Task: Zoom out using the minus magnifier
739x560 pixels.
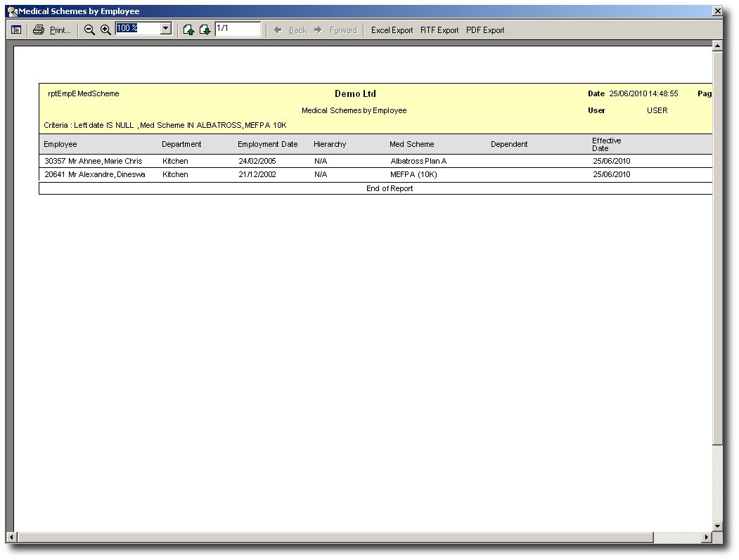Action: pyautogui.click(x=89, y=30)
